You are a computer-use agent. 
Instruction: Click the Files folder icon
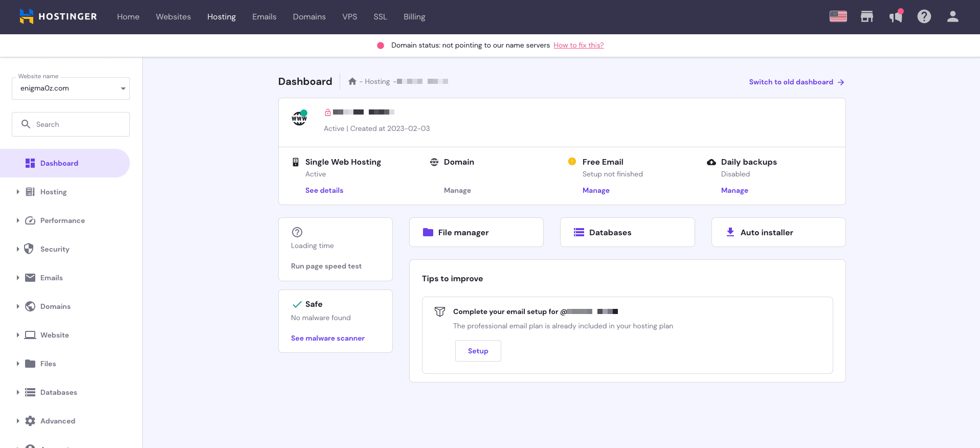click(30, 364)
